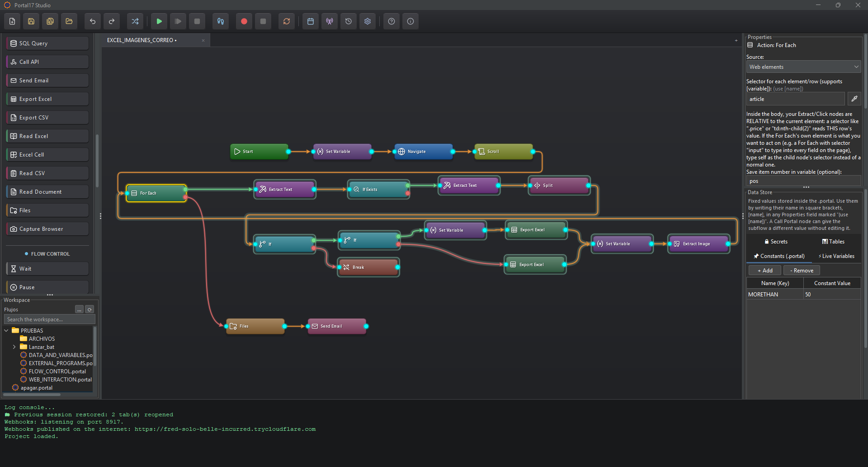Click the workspace refresh button
868x467 pixels.
(90, 310)
